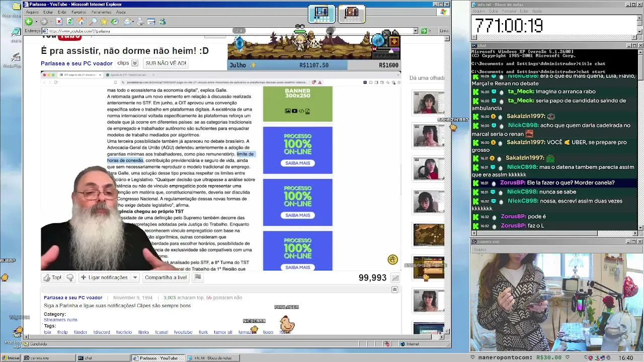Viewport: 644px width, 362px height.
Task: Click the !youtube tag link
Action: pos(183,332)
